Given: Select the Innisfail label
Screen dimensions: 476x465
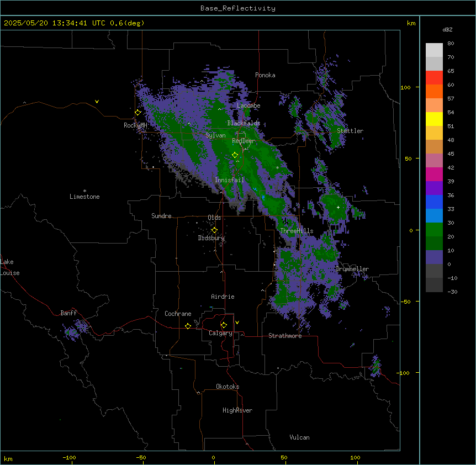Looking at the screenshot, I should pos(229,180).
